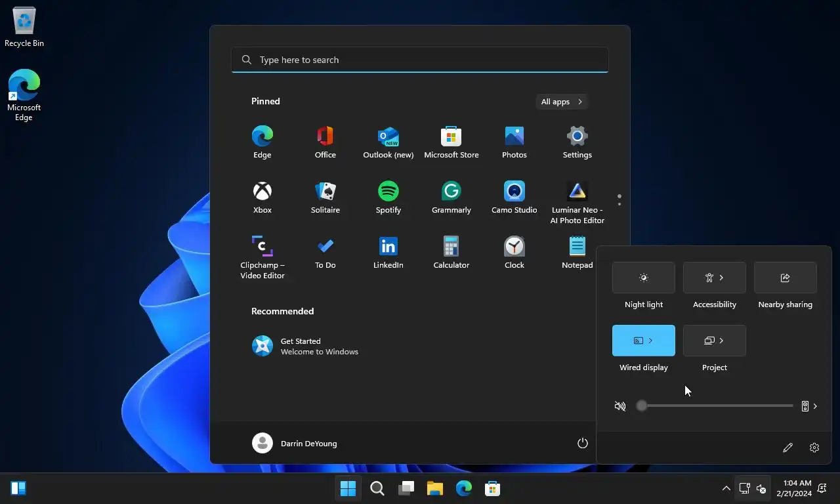Show All apps list

(562, 102)
